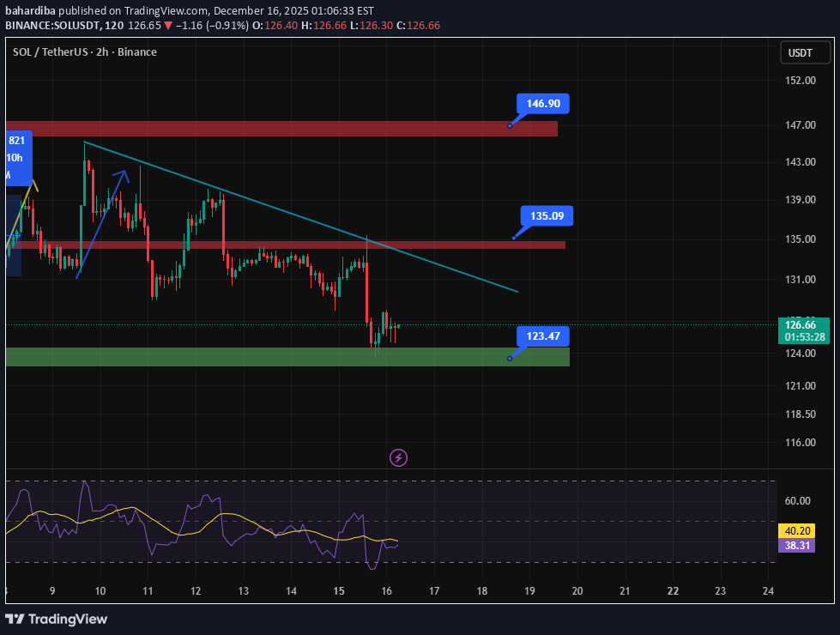Open the USDT currency selector
The image size is (840, 635).
click(x=804, y=52)
